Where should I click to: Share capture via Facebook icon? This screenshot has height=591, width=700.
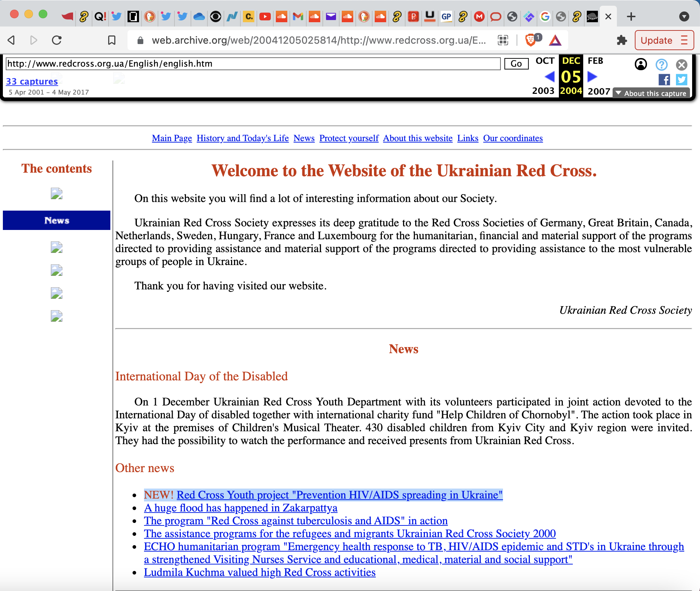(x=664, y=80)
